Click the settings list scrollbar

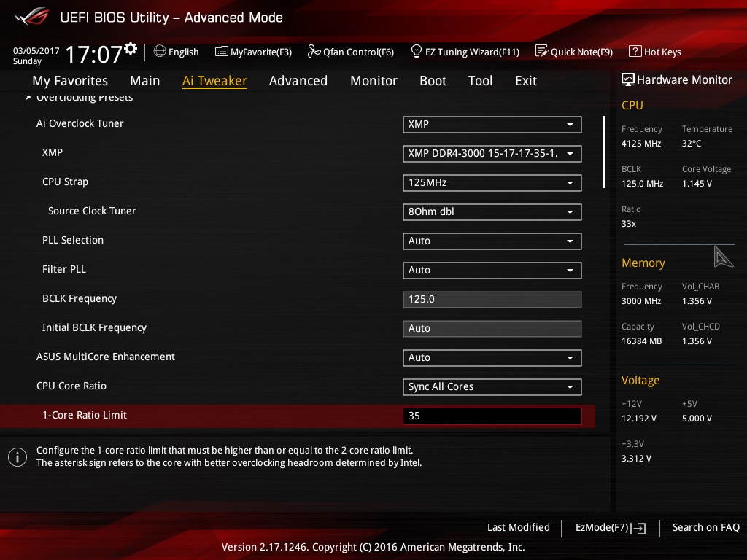point(603,152)
